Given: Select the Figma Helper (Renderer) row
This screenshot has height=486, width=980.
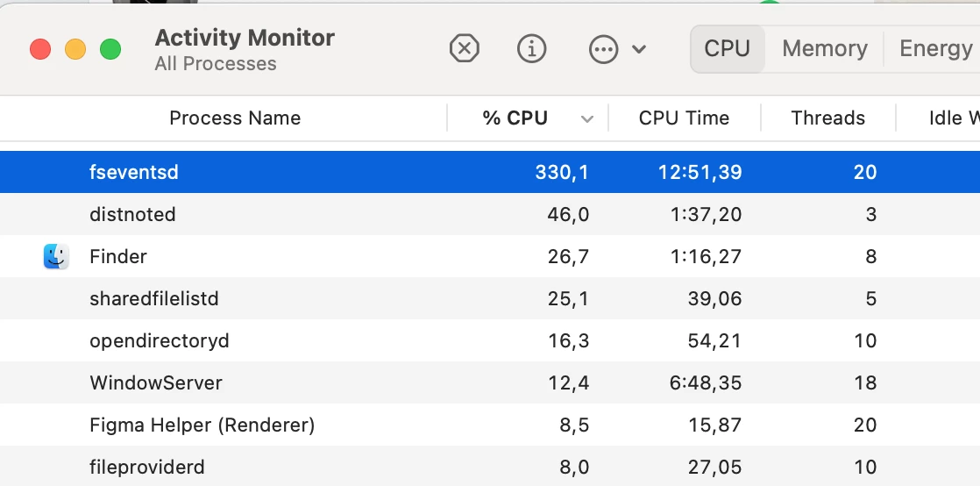Looking at the screenshot, I should 490,425.
